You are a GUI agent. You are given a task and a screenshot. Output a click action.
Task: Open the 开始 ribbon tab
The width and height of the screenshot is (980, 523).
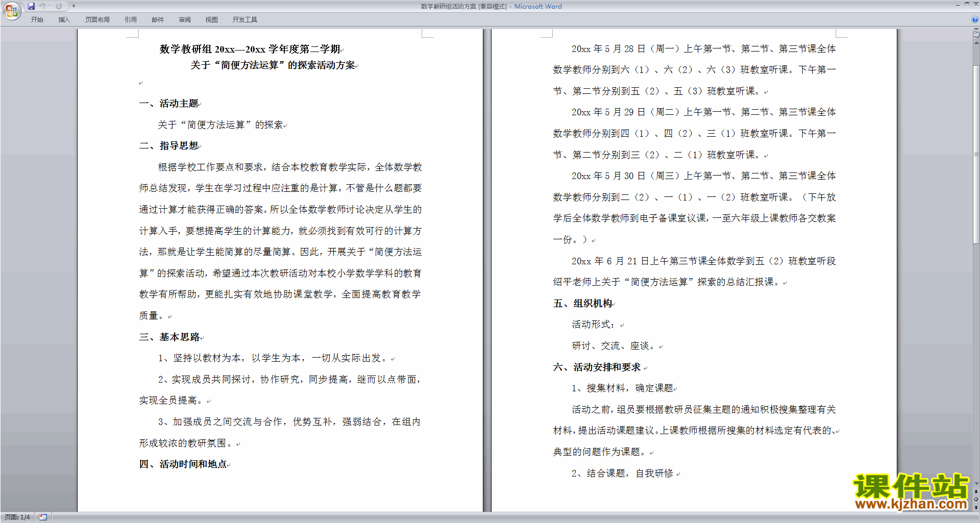click(37, 19)
